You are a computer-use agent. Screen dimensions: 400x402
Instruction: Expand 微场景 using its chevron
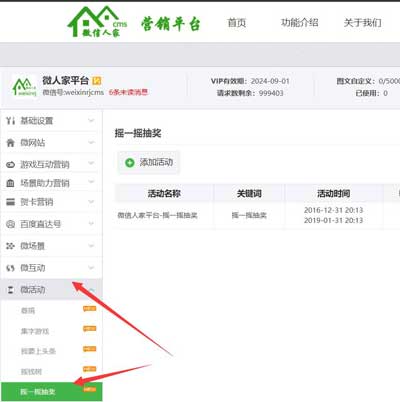[x=91, y=246]
